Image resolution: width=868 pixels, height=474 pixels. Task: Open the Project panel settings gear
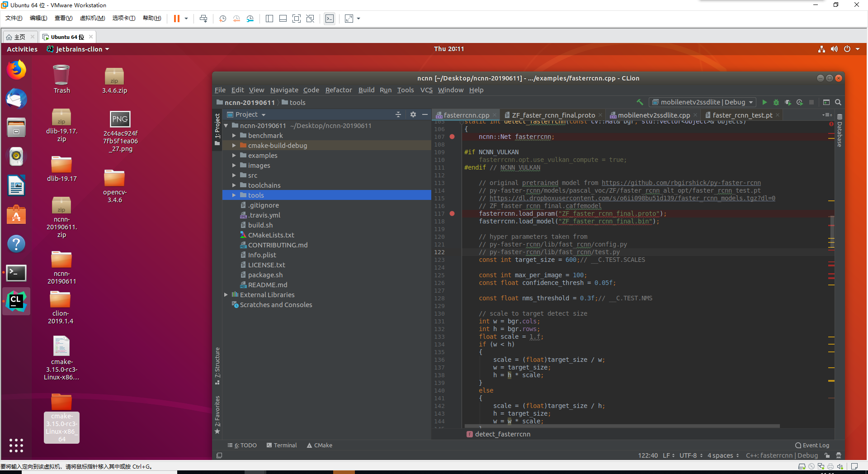(413, 114)
